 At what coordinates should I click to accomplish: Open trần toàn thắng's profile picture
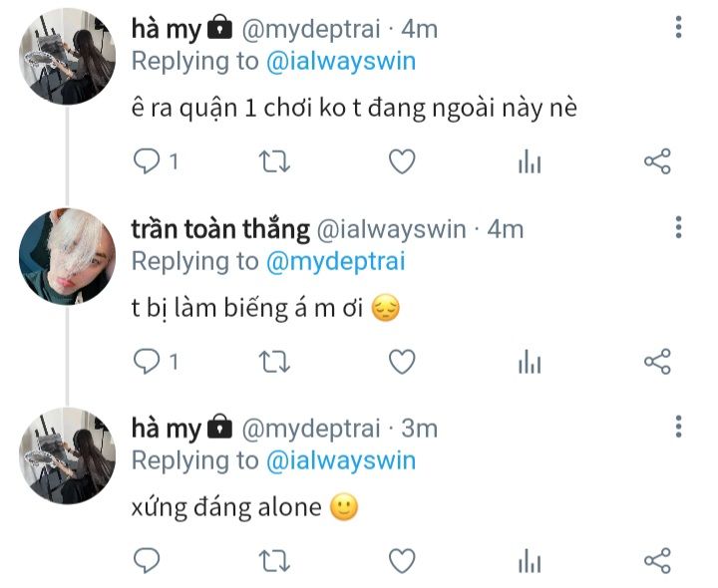pos(68,256)
